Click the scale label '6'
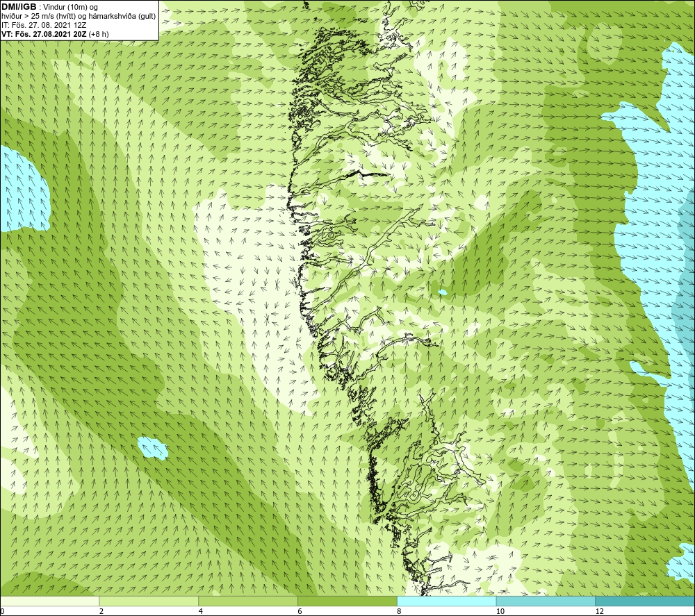 (x=300, y=611)
